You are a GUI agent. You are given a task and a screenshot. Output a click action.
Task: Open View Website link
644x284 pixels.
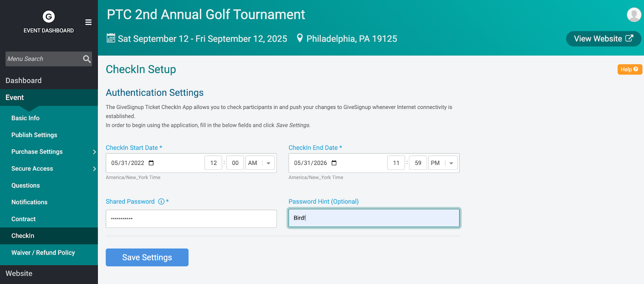pyautogui.click(x=603, y=39)
